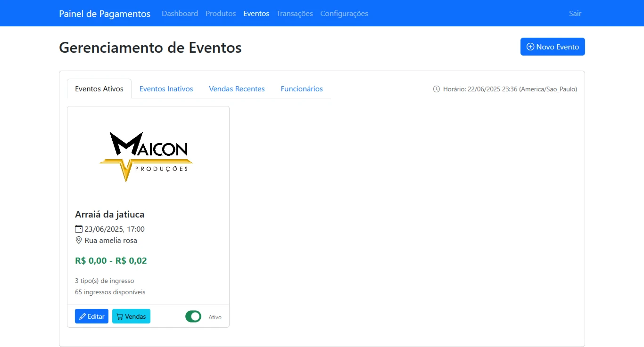Click the text 3 tipo(s) de ingresso
The image size is (644, 347).
tap(104, 281)
